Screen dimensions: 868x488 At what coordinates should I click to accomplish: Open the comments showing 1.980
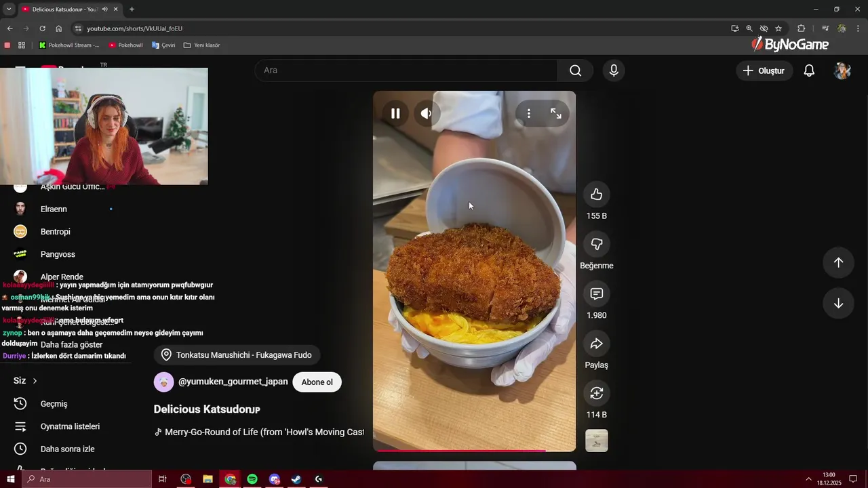coord(597,293)
